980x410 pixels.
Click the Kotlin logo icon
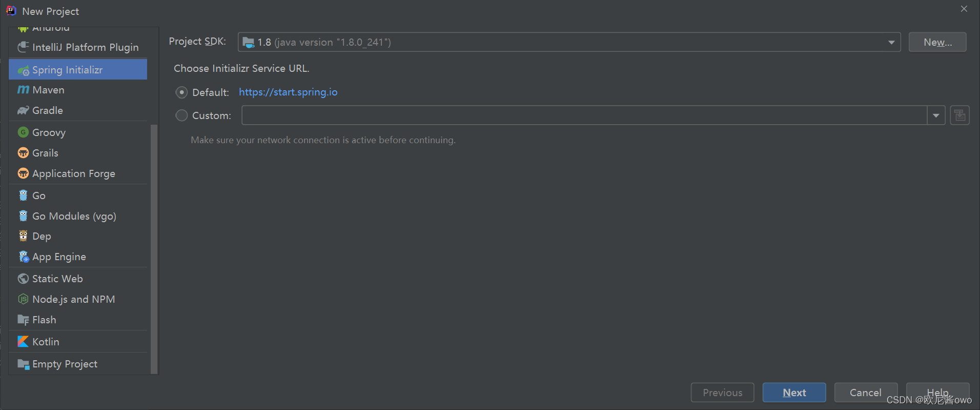(23, 342)
